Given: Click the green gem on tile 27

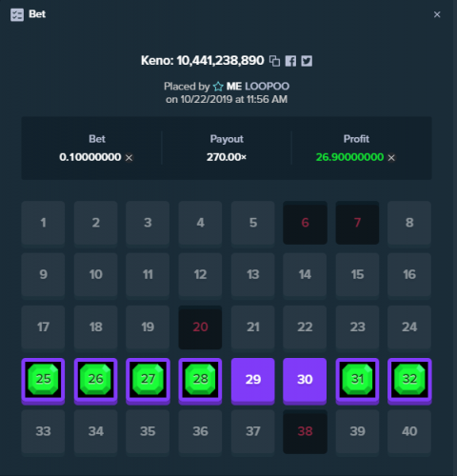Looking at the screenshot, I should (x=148, y=379).
